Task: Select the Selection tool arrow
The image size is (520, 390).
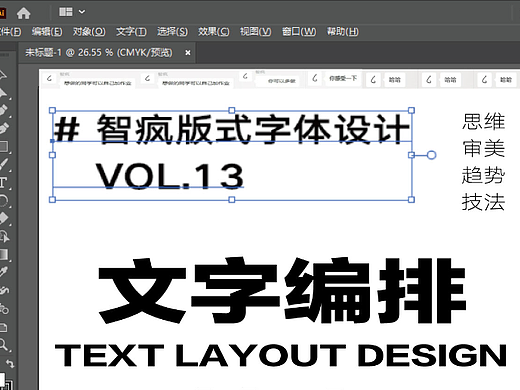Action: 3,74
